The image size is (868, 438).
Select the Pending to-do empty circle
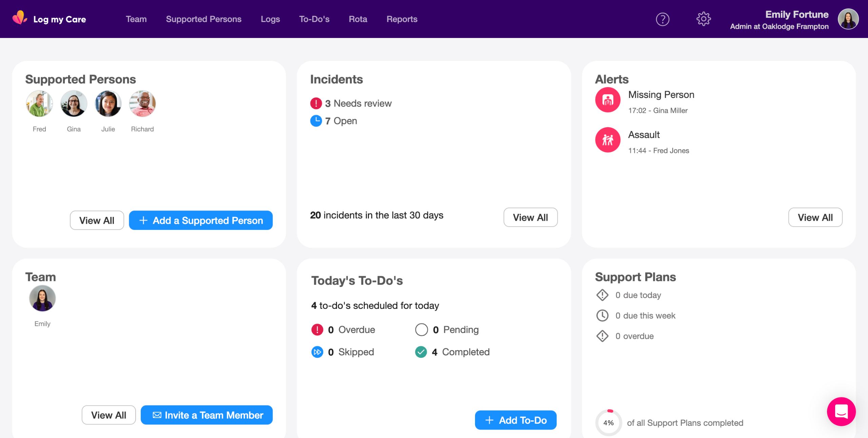click(x=421, y=330)
